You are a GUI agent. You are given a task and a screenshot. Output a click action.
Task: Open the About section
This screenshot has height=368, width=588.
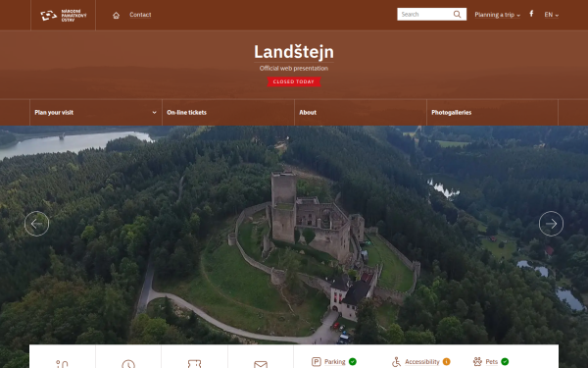[x=361, y=112]
